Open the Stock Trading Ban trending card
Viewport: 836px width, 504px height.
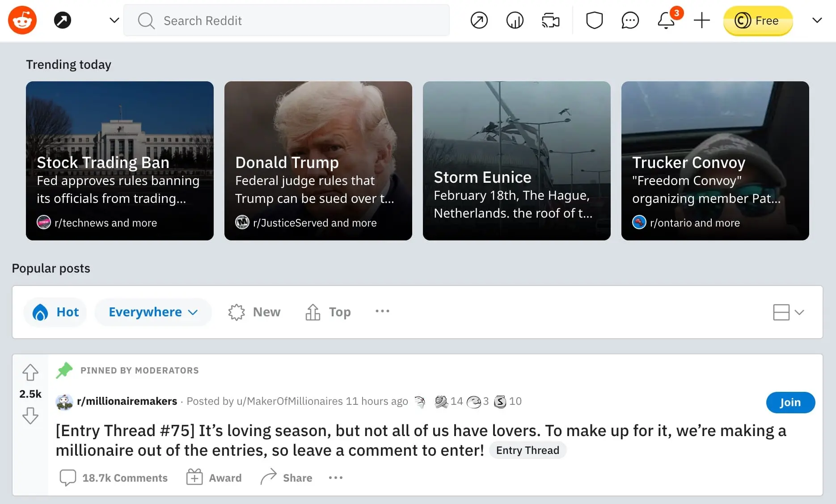click(x=120, y=161)
